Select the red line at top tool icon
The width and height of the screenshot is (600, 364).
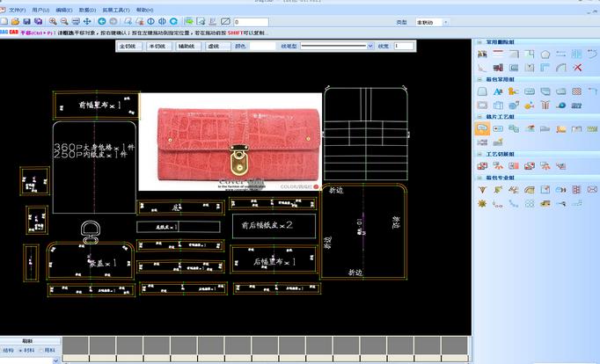(498, 54)
